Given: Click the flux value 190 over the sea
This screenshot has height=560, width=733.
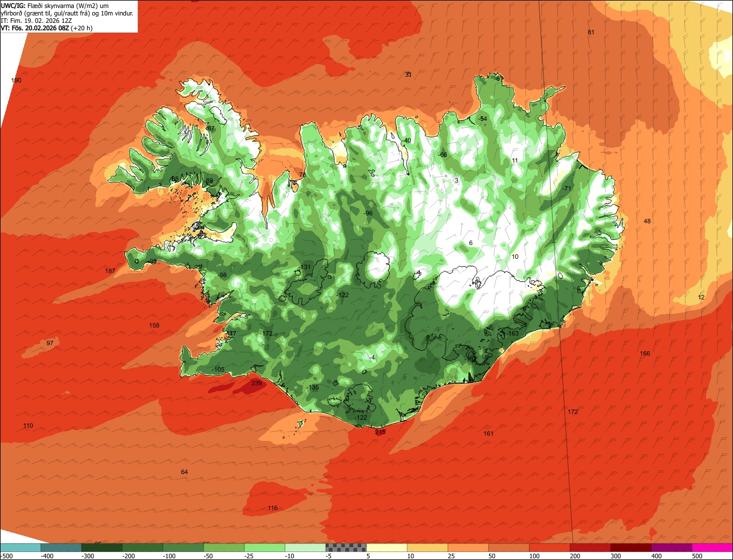Looking at the screenshot, I should [x=17, y=80].
